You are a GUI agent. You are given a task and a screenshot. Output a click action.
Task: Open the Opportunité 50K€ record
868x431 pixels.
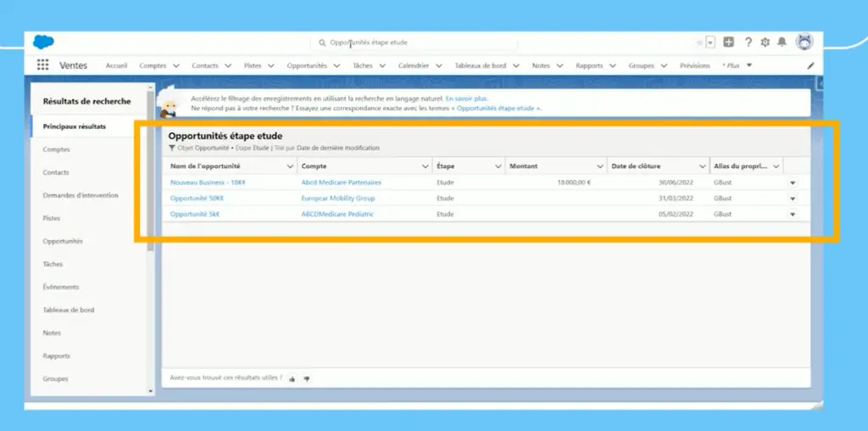click(x=197, y=199)
